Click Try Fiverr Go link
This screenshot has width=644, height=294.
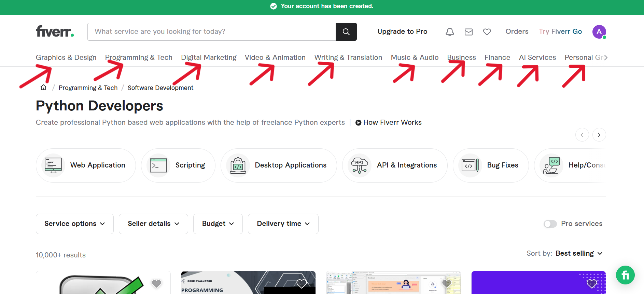[x=560, y=31]
